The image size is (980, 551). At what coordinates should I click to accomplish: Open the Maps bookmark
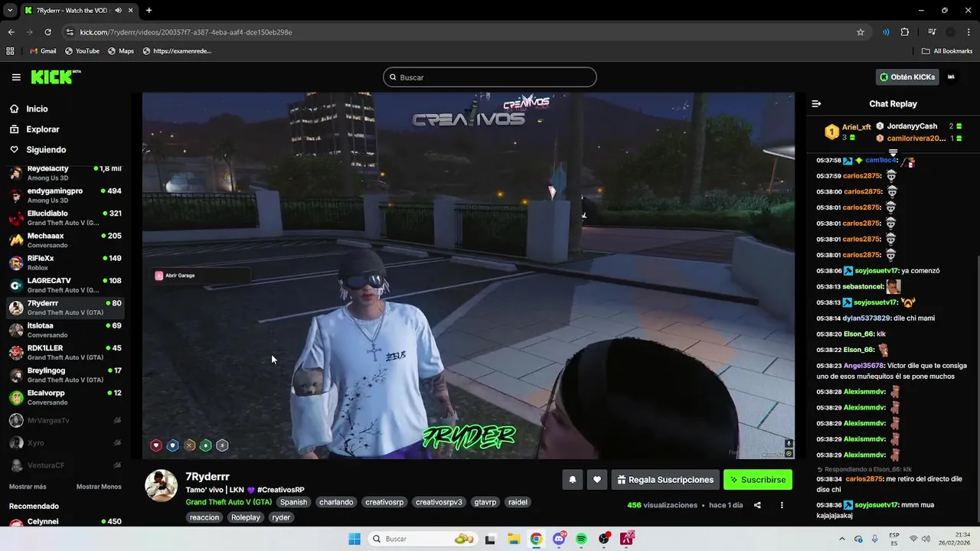121,51
